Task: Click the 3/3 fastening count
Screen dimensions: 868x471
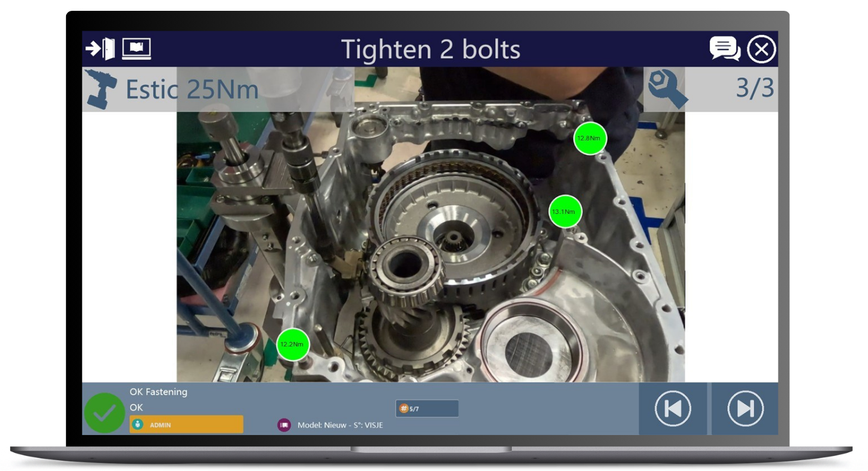Action: pyautogui.click(x=754, y=88)
